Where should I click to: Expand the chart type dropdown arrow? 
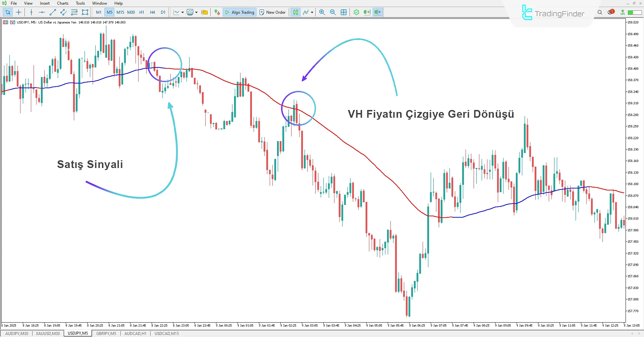coord(182,12)
